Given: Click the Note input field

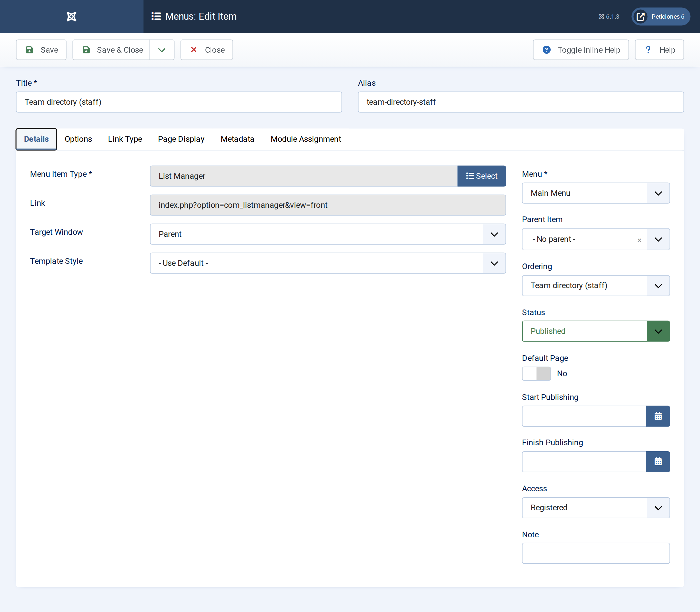Looking at the screenshot, I should [596, 553].
